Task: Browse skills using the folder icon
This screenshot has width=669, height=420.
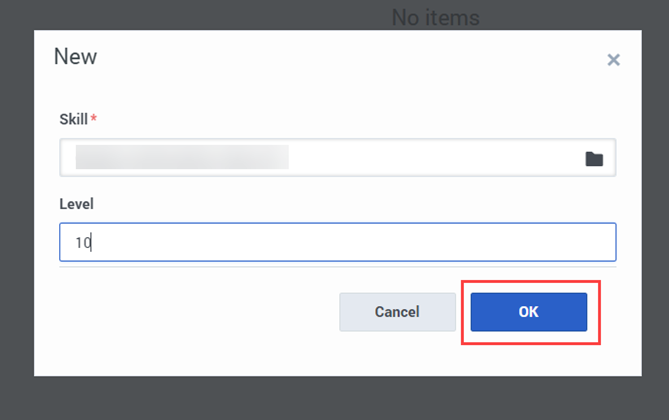Action: pyautogui.click(x=594, y=158)
